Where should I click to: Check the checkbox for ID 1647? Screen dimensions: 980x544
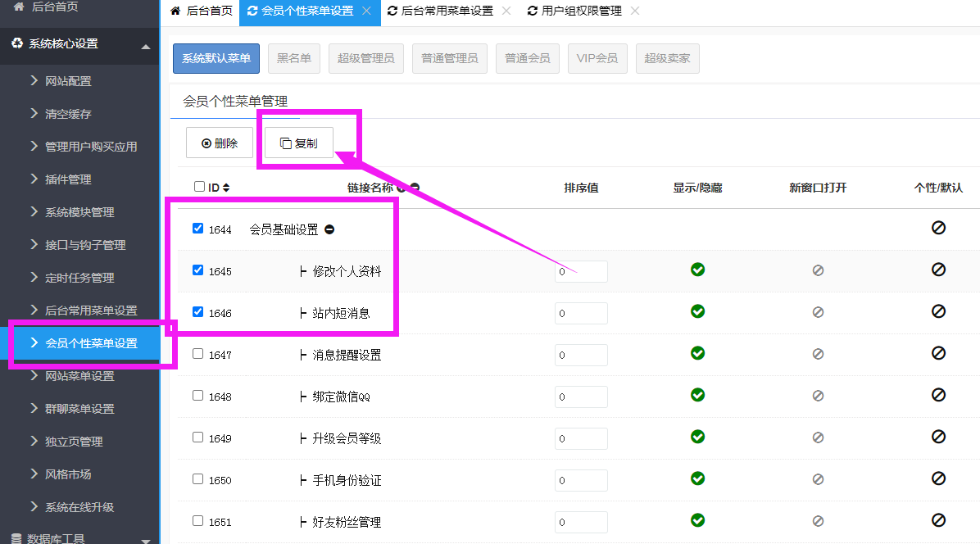[197, 354]
